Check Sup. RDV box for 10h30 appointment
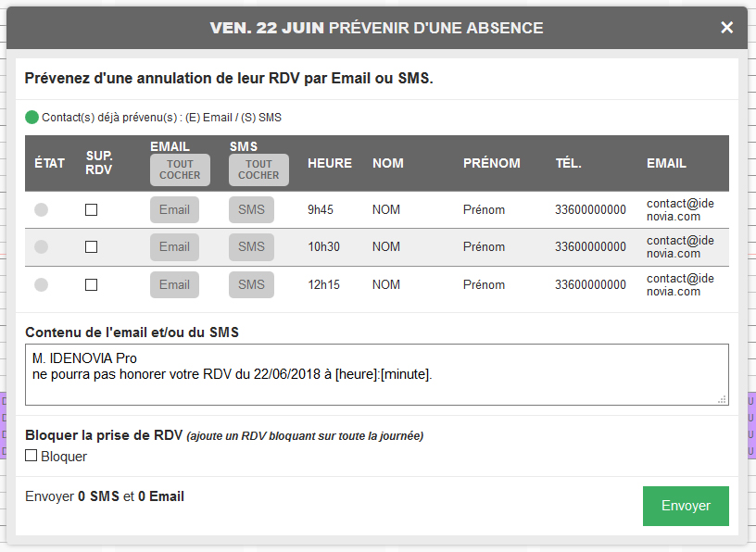The width and height of the screenshot is (756, 552). pyautogui.click(x=91, y=247)
